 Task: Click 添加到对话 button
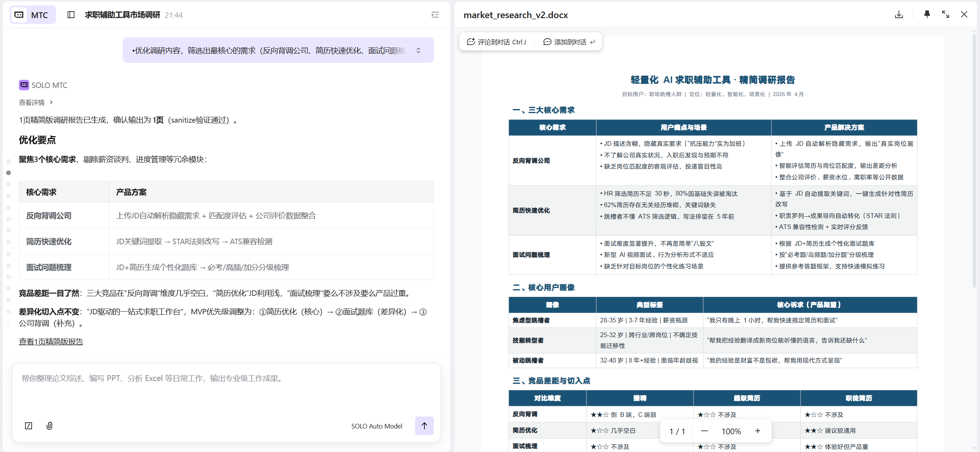coord(569,42)
